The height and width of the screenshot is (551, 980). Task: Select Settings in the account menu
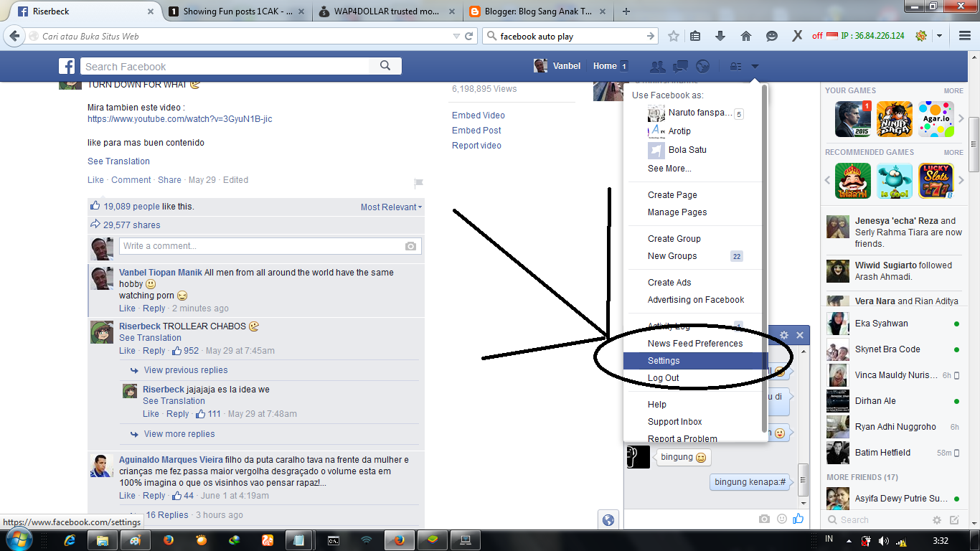[x=694, y=361]
